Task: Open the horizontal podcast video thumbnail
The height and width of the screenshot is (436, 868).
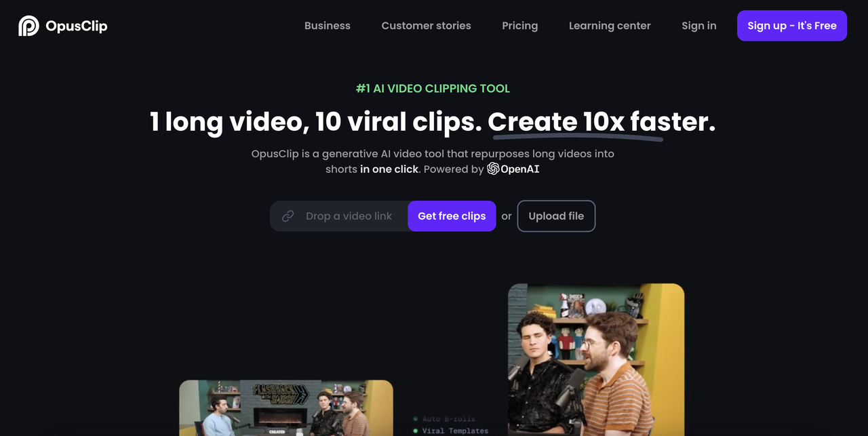Action: (x=285, y=408)
